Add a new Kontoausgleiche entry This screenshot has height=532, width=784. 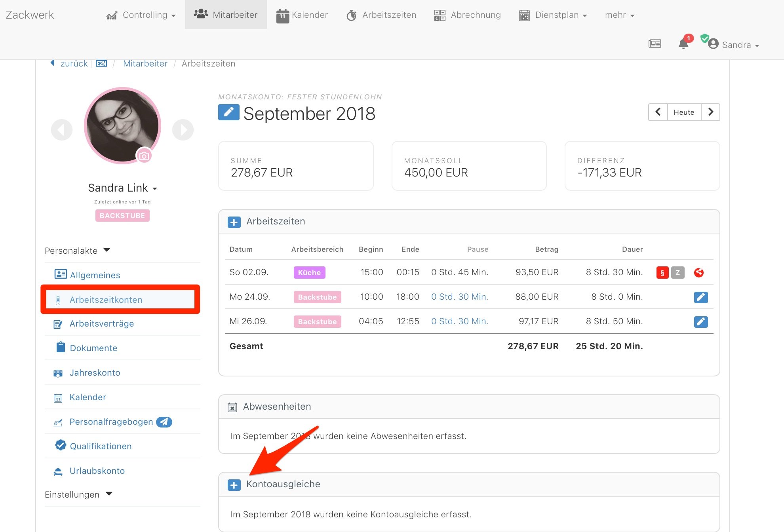click(x=234, y=485)
